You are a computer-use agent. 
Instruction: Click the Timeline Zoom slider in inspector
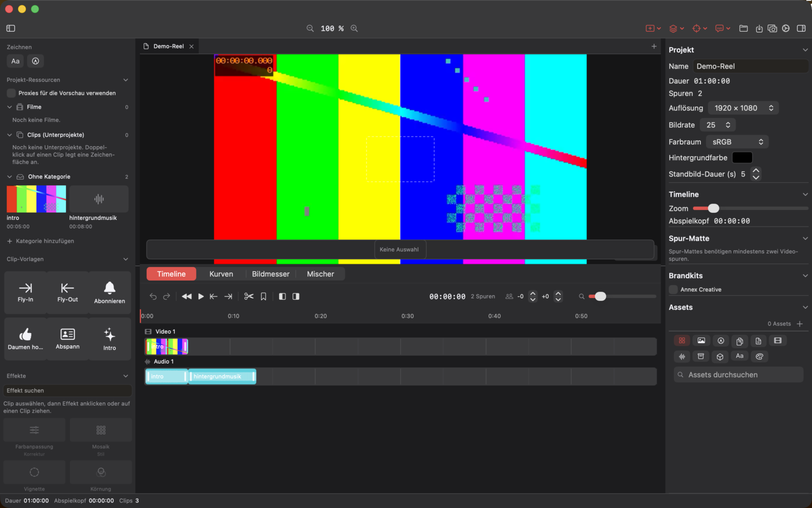pos(751,208)
